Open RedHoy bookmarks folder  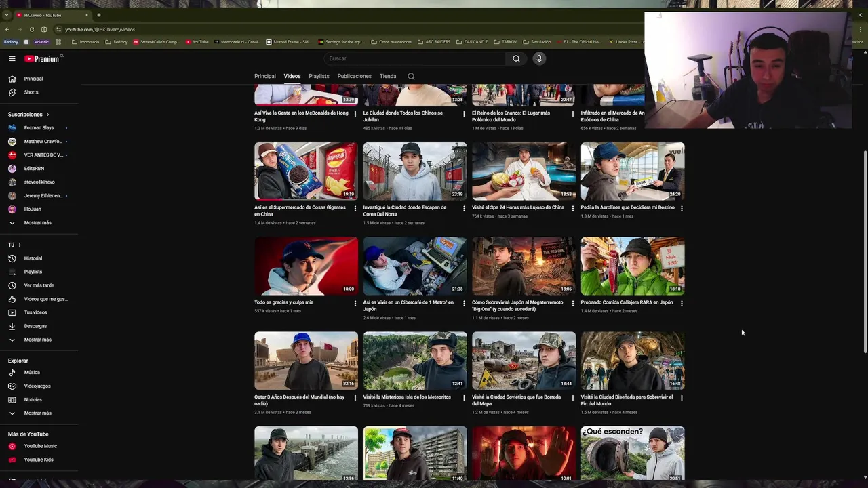117,42
